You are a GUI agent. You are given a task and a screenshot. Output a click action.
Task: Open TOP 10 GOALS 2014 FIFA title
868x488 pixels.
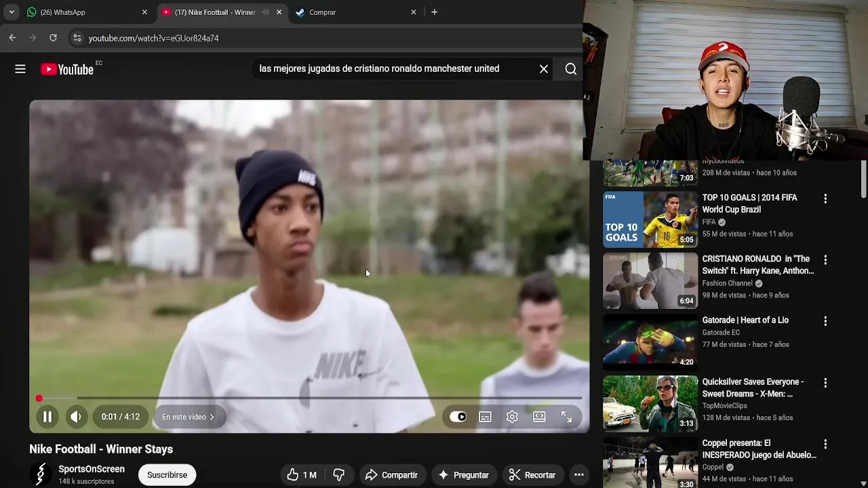click(x=749, y=203)
